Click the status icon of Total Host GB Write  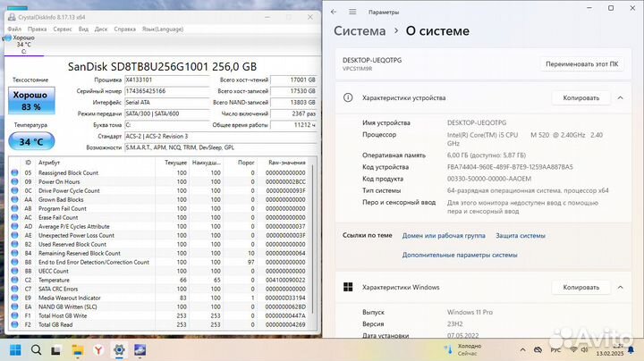[x=15, y=315]
